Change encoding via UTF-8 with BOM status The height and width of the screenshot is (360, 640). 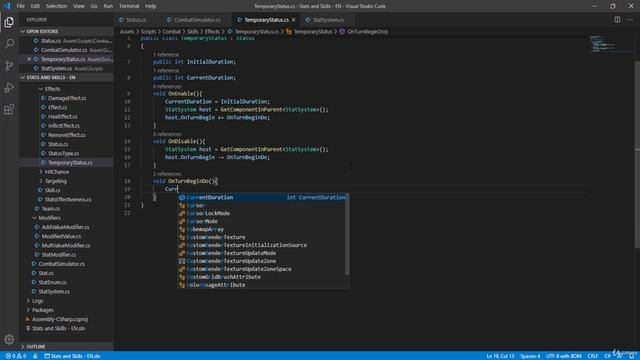coord(563,356)
